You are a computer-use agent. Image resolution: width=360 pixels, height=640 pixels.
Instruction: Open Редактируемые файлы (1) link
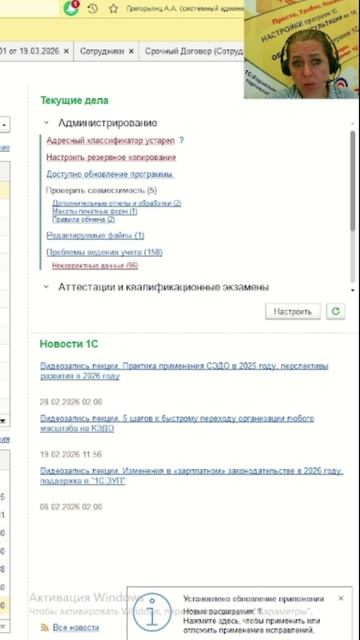[95, 236]
